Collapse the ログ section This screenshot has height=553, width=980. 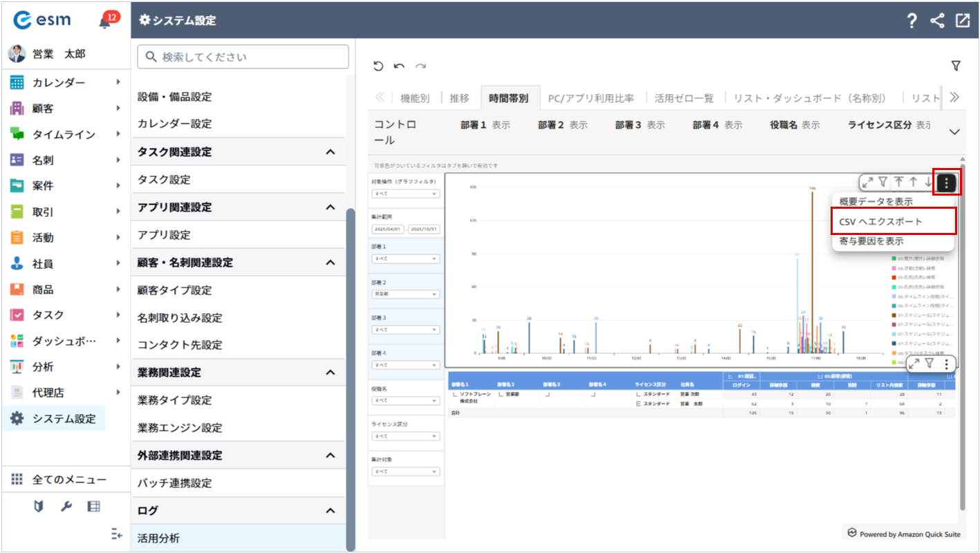tap(331, 511)
